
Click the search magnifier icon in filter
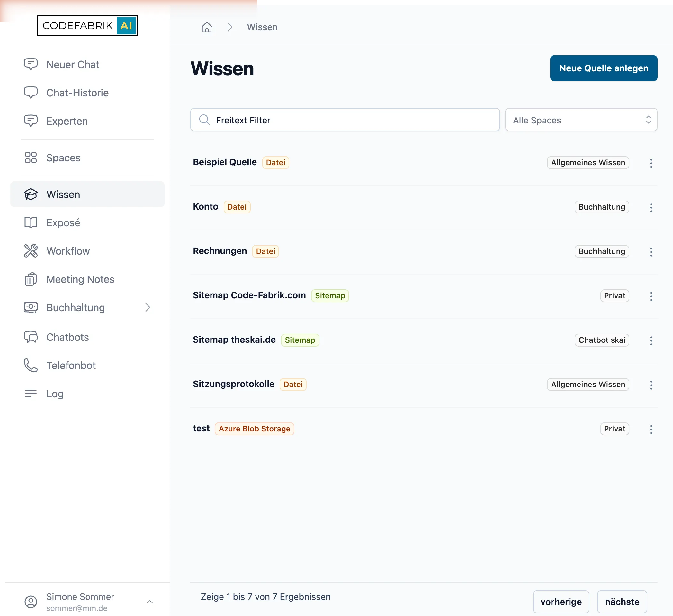[204, 120]
